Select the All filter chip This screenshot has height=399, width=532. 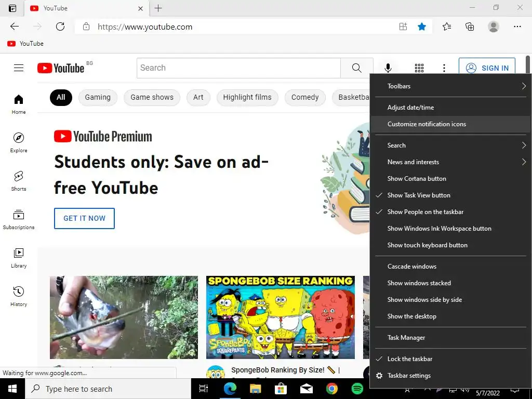61,97
